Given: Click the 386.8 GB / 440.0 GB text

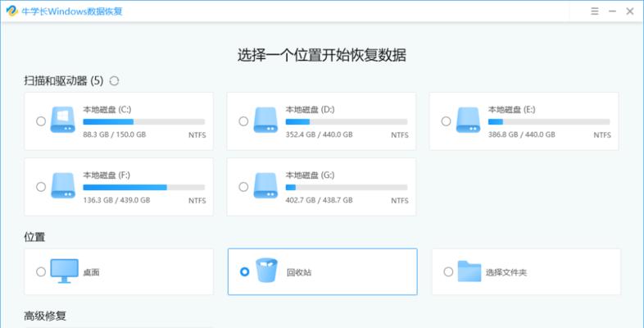Looking at the screenshot, I should tap(522, 134).
